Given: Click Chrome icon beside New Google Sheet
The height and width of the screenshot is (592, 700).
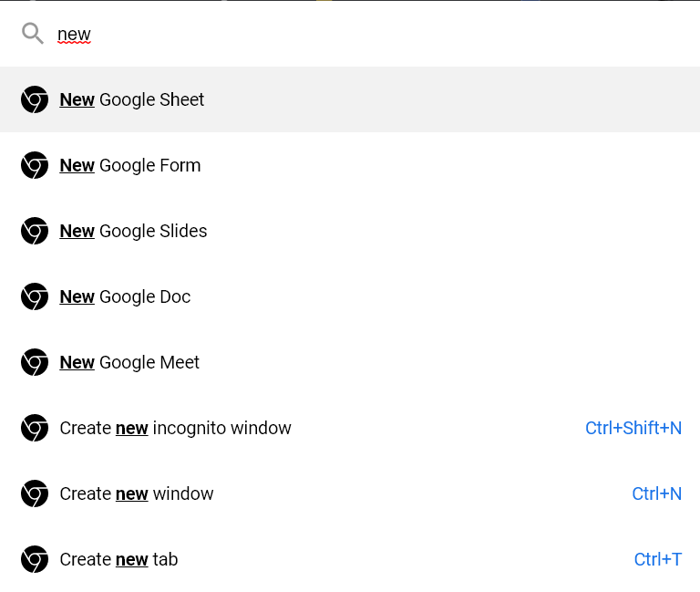Looking at the screenshot, I should tap(35, 99).
